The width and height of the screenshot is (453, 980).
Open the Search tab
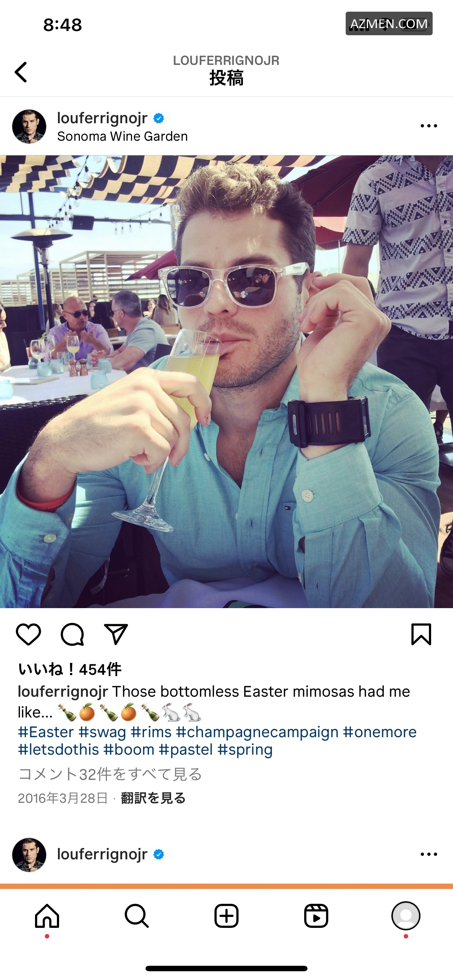point(137,916)
